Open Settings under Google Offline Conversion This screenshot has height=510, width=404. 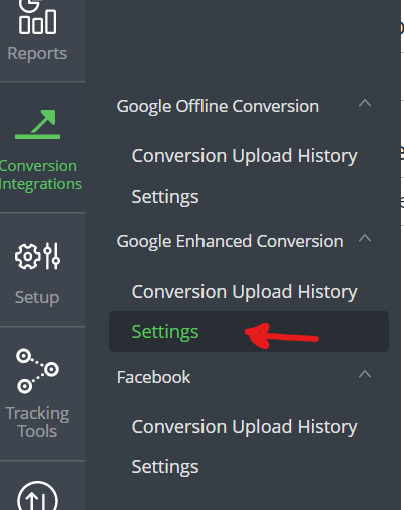(165, 197)
